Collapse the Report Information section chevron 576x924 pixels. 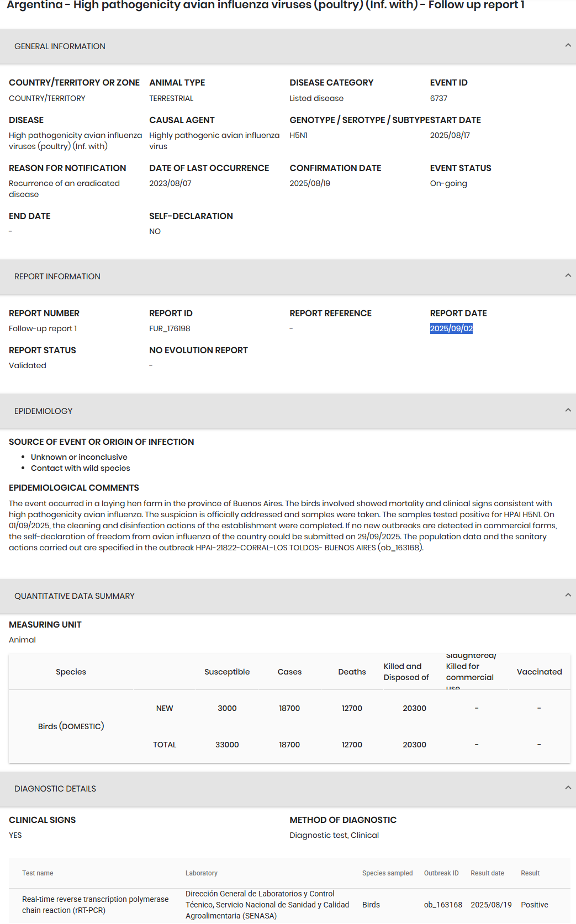click(x=568, y=275)
